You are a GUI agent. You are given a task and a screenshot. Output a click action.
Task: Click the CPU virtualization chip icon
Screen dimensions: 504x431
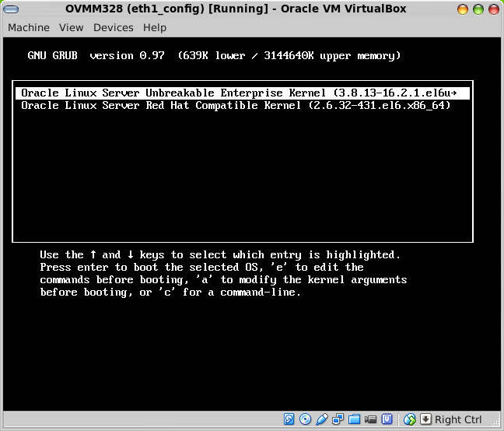coord(387,419)
